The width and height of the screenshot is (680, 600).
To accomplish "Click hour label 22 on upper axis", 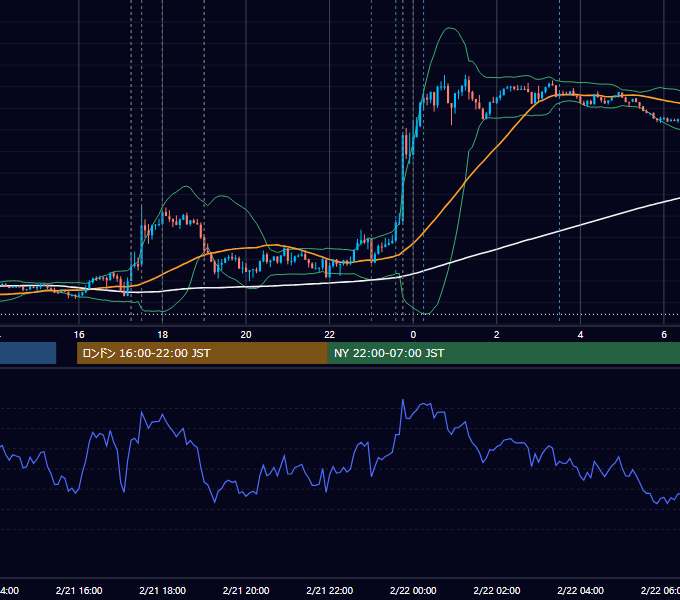I will (330, 335).
